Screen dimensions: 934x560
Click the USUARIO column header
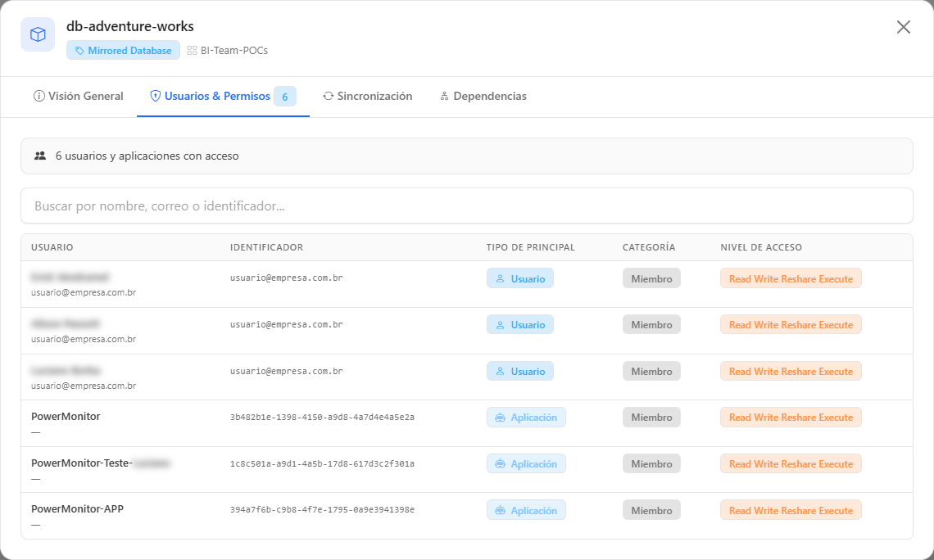52,247
